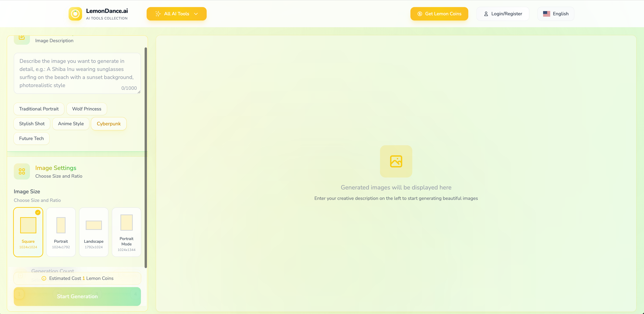Click the image placeholder icon in preview

(396, 161)
